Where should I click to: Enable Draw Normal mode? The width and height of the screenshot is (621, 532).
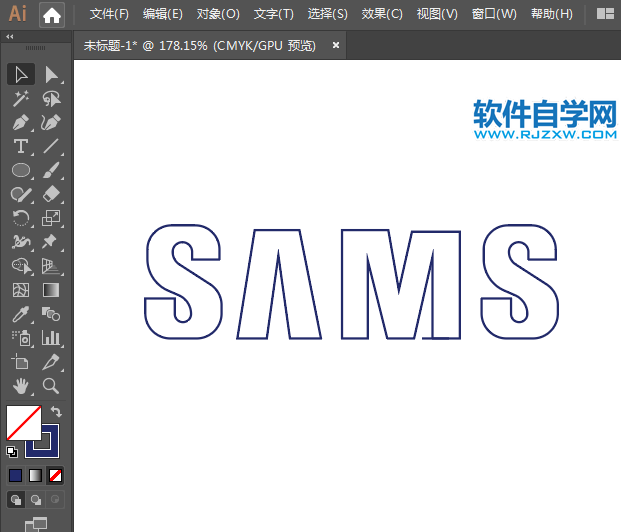pyautogui.click(x=16, y=500)
